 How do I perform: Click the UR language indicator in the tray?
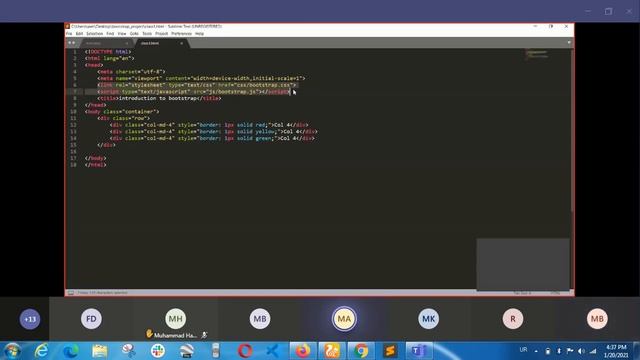(523, 350)
